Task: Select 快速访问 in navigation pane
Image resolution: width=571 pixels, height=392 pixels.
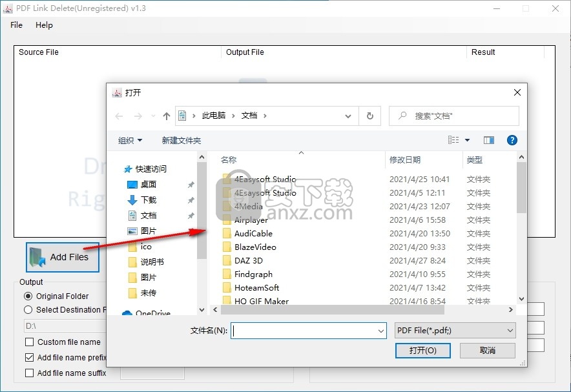Action: [151, 169]
